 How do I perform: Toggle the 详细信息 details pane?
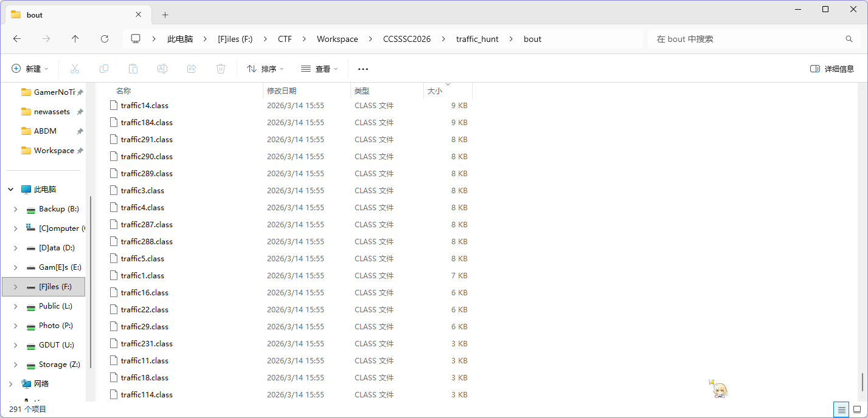[x=832, y=69]
